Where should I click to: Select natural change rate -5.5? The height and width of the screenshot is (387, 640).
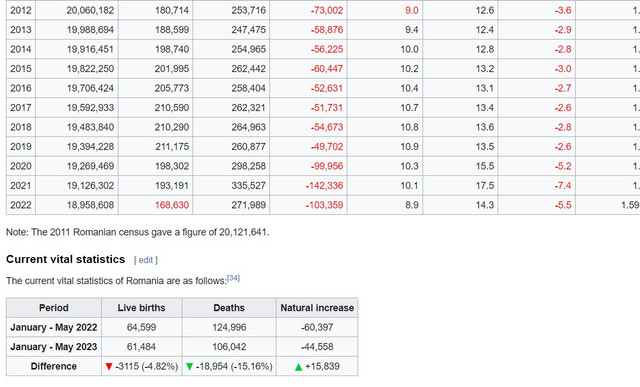[563, 205]
